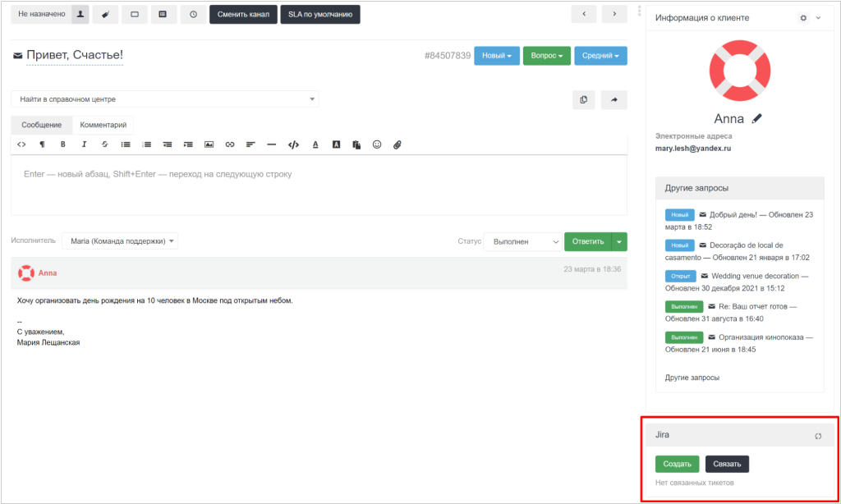Image resolution: width=841 pixels, height=504 pixels.
Task: Insert a link using chain icon
Action: [230, 144]
